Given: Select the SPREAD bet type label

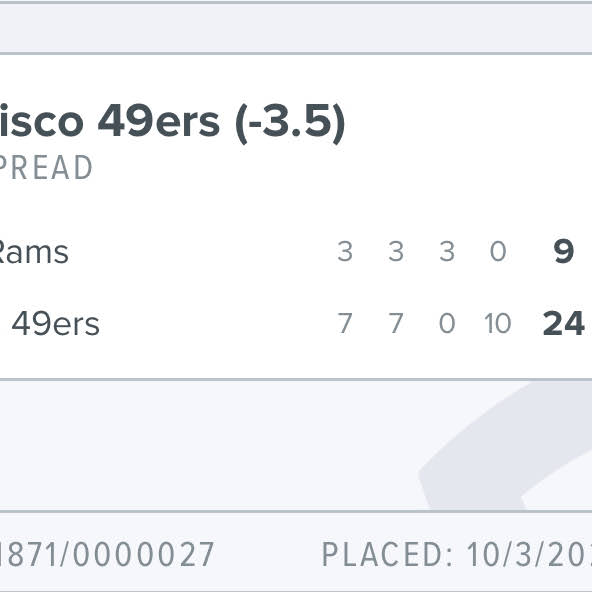Looking at the screenshot, I should [x=46, y=168].
